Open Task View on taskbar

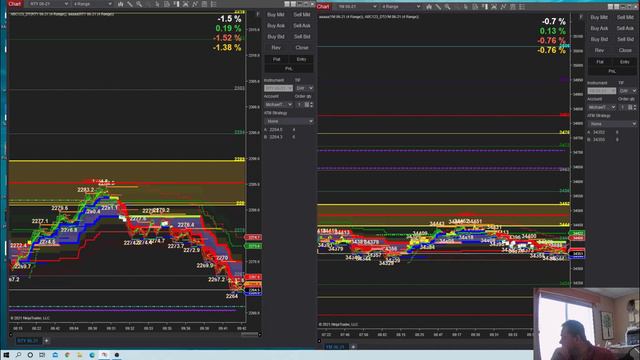[x=42, y=355]
